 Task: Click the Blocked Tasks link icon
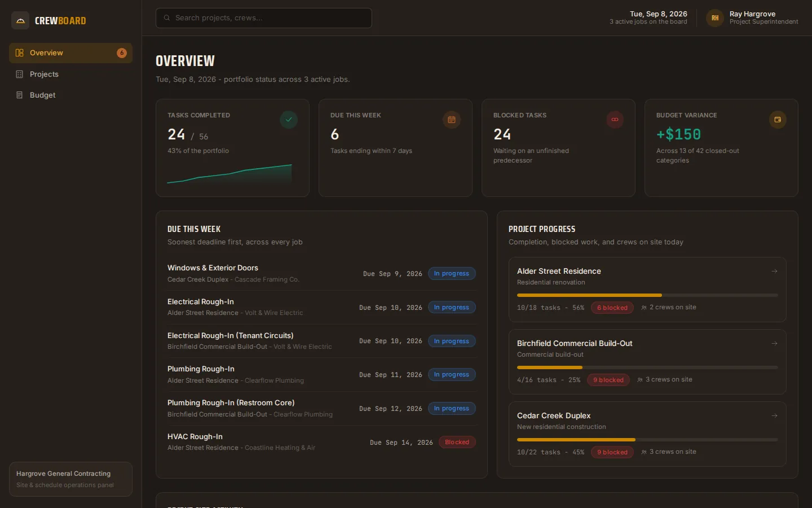pos(615,120)
